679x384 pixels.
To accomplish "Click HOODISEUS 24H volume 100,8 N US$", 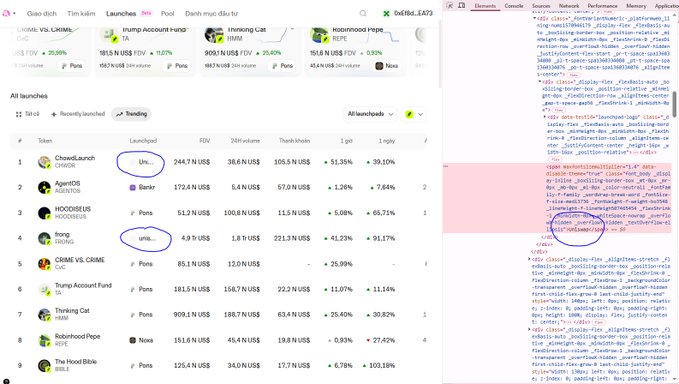I will 242,213.
